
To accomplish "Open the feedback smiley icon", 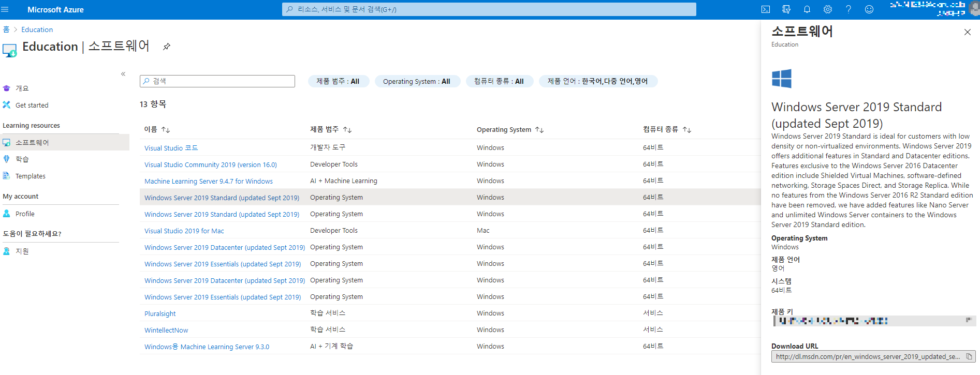I will (869, 9).
